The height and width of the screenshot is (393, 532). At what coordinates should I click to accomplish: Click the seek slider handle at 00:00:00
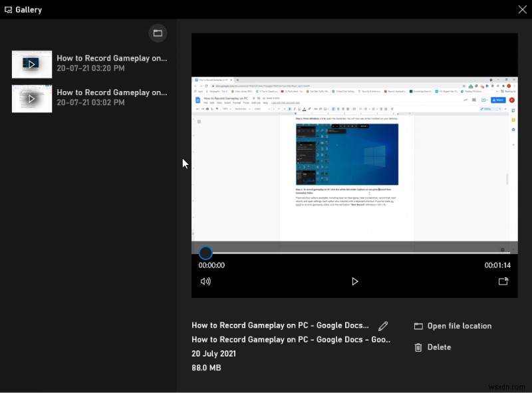coord(205,253)
